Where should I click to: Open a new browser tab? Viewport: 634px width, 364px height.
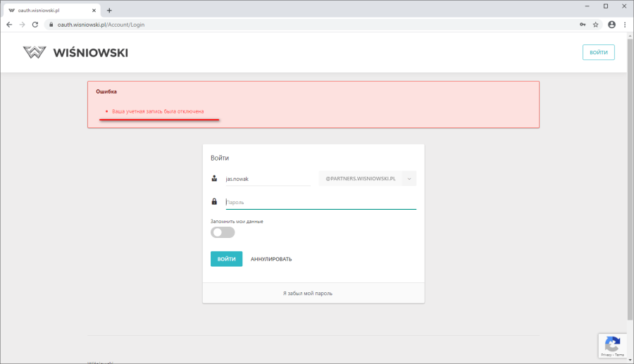tap(109, 10)
